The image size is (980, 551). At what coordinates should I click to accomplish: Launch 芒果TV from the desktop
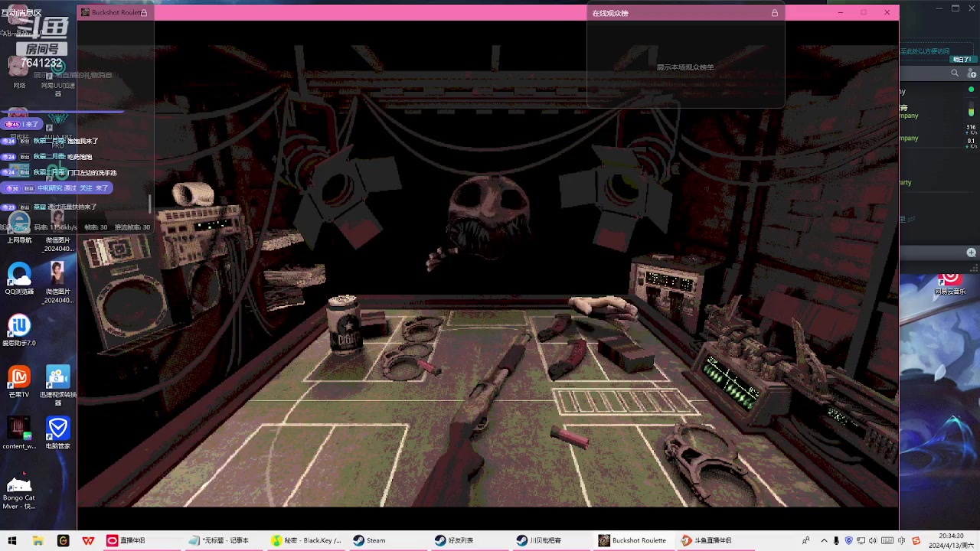click(19, 382)
